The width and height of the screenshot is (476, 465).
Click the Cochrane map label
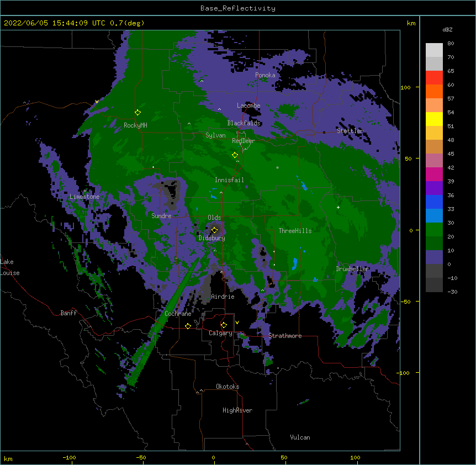tap(178, 314)
